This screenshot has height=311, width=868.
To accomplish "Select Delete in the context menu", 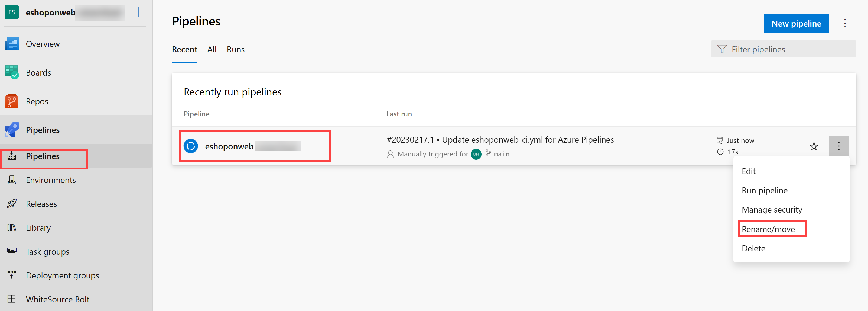I will 753,248.
